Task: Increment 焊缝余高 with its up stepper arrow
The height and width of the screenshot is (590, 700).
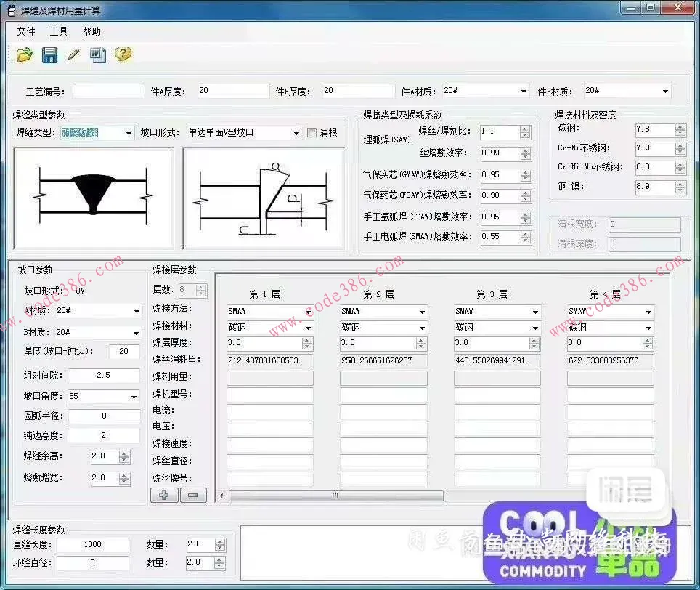Action: tap(125, 453)
